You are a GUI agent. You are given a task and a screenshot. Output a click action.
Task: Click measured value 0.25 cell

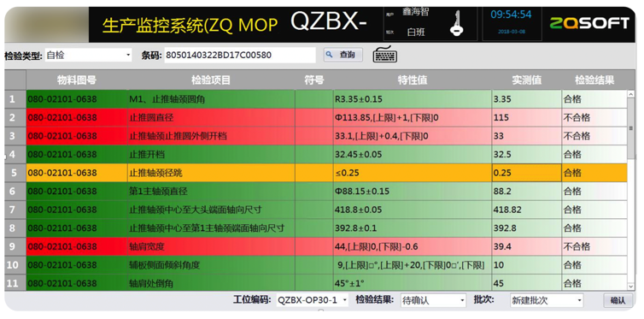526,173
